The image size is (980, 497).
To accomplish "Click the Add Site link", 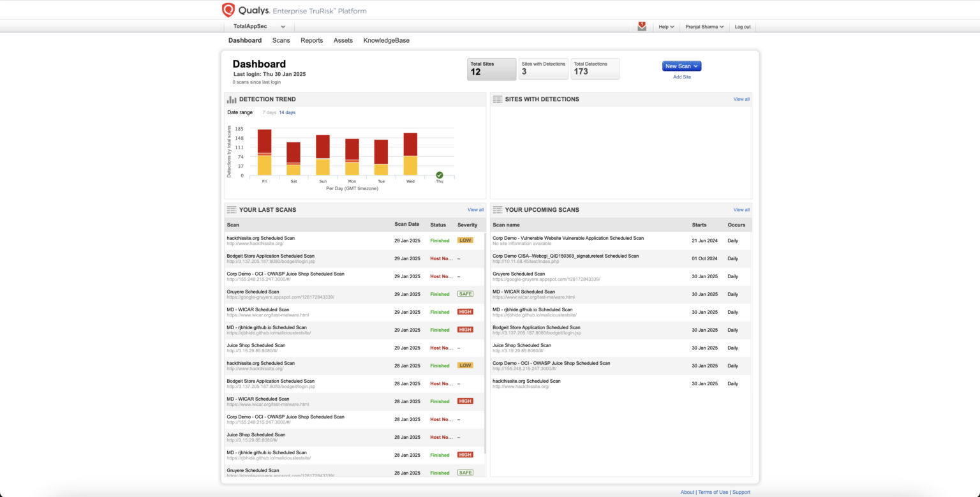I will (x=681, y=77).
